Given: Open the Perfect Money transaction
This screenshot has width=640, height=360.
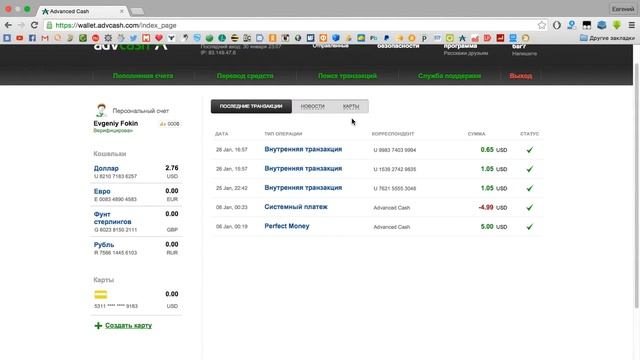Looking at the screenshot, I should pyautogui.click(x=287, y=226).
